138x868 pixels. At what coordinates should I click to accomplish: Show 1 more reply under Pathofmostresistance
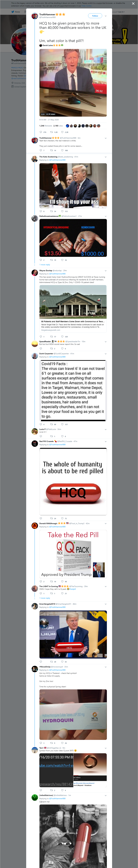pyautogui.click(x=45, y=264)
